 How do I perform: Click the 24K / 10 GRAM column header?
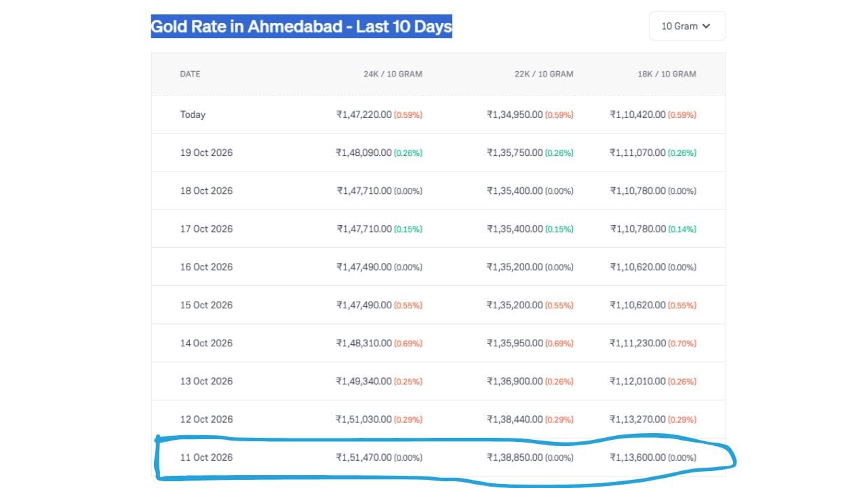[x=393, y=74]
